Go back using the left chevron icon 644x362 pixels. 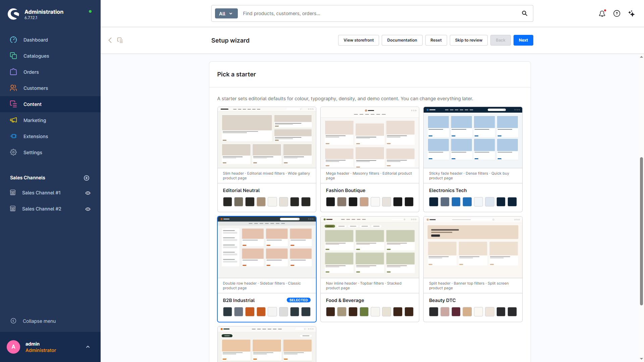point(110,40)
